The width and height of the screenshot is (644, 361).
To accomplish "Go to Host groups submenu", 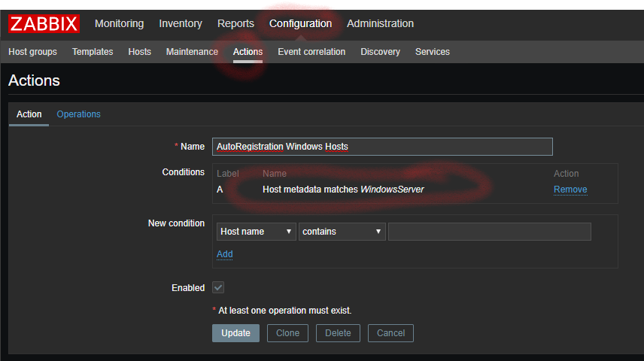I will 33,52.
